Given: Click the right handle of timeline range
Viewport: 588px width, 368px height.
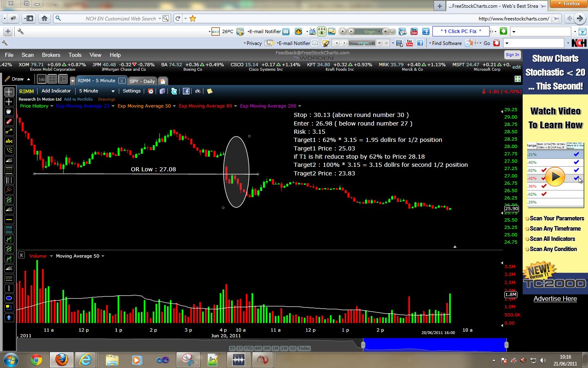Looking at the screenshot, I should click(x=506, y=345).
